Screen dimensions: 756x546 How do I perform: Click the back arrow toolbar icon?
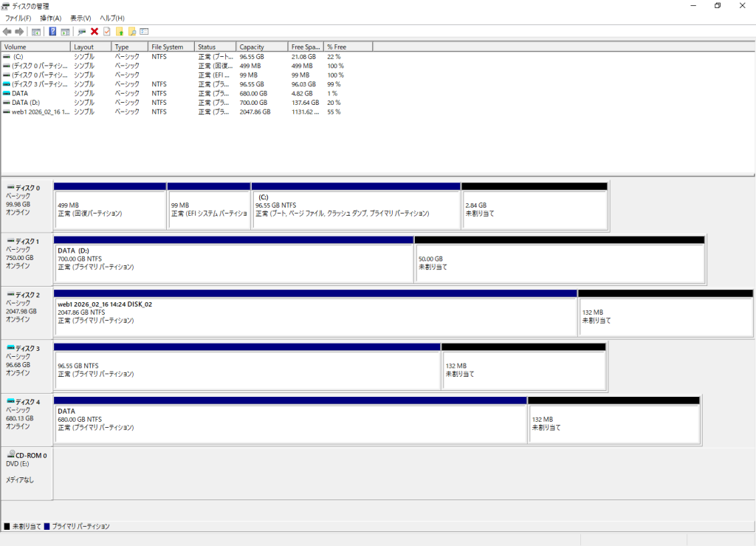(x=7, y=32)
